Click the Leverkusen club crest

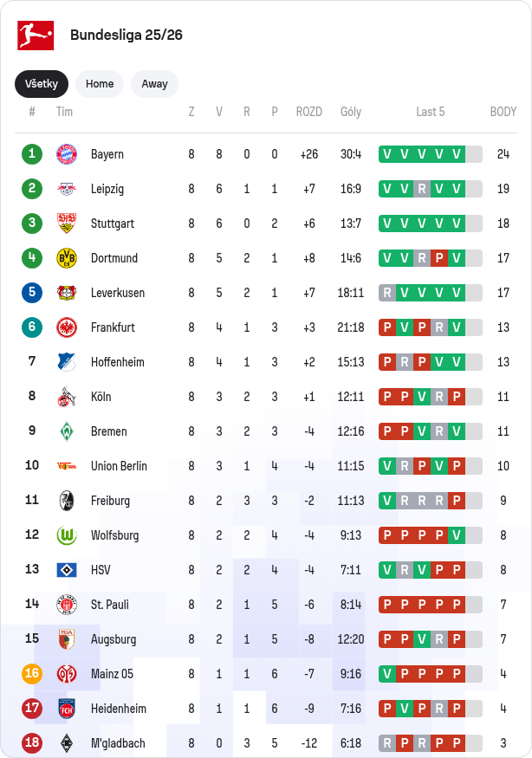tap(67, 293)
